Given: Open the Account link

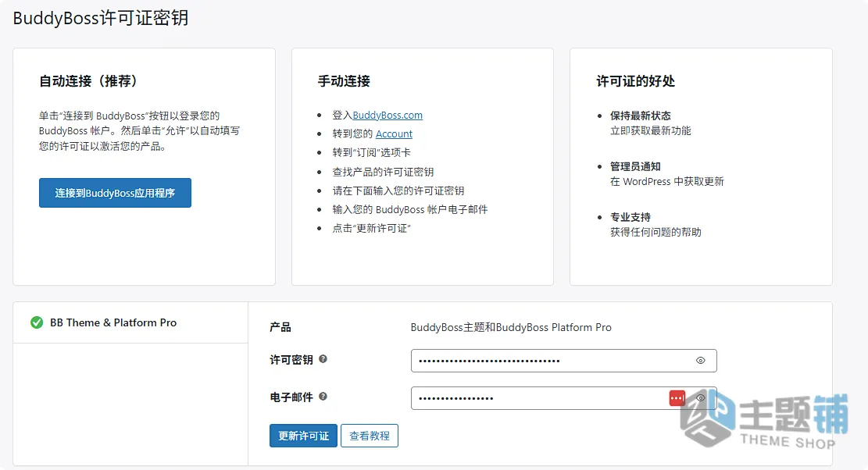Looking at the screenshot, I should coord(394,134).
